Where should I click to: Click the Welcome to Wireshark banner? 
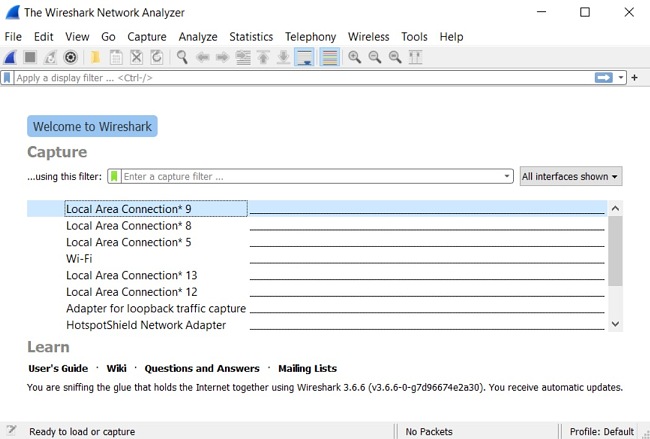[x=92, y=126]
